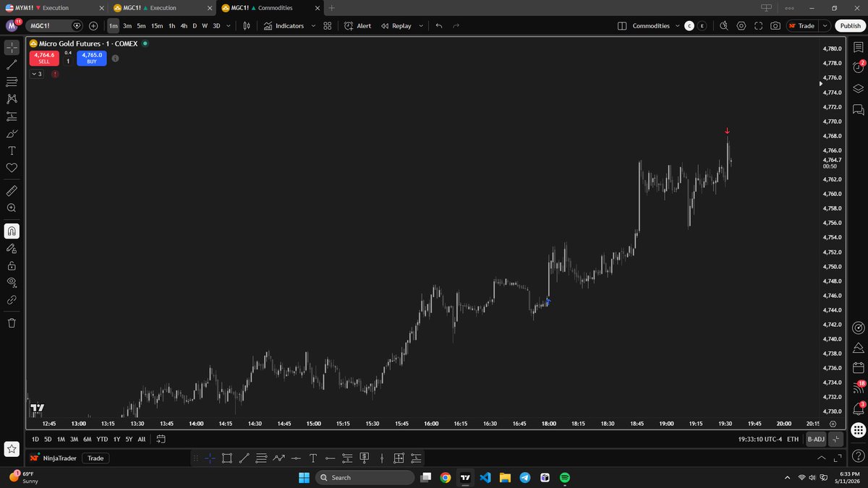The image size is (868, 488).
Task: Select the 15m timeframe
Action: tap(157, 25)
